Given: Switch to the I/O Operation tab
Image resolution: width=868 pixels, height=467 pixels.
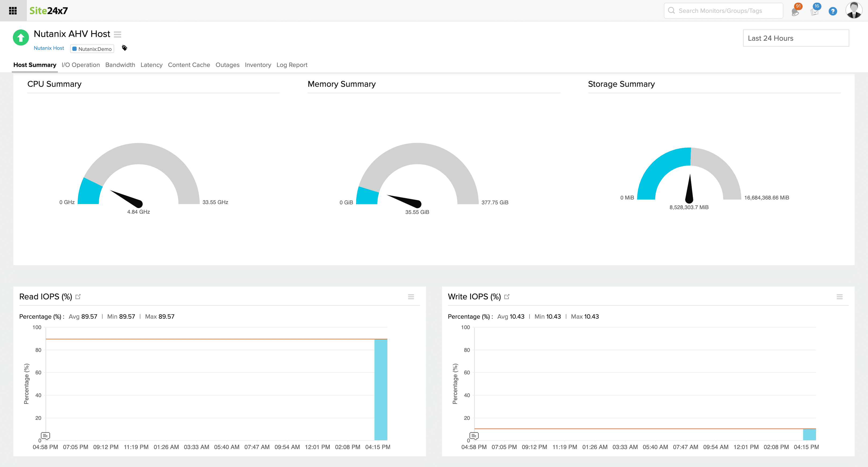Looking at the screenshot, I should 81,65.
